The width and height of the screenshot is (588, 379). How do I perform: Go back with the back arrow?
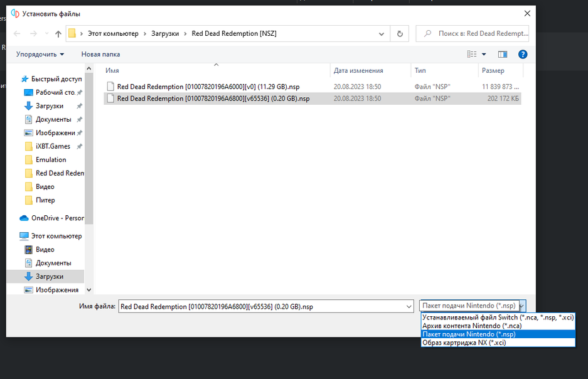pos(17,34)
